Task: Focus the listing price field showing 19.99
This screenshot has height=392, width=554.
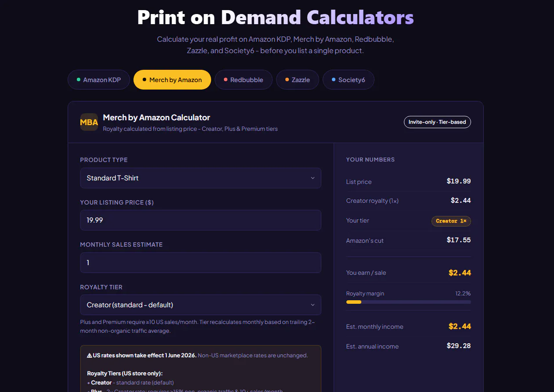Action: click(x=201, y=220)
